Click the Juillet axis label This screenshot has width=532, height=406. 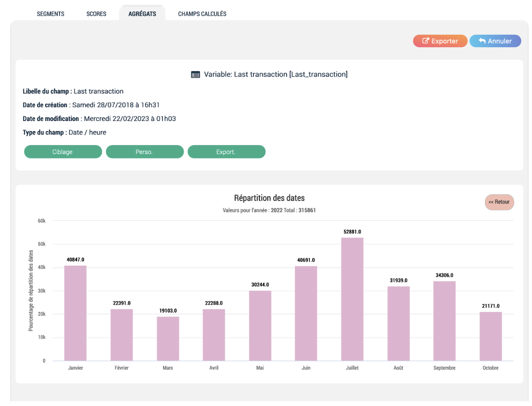pyautogui.click(x=352, y=368)
